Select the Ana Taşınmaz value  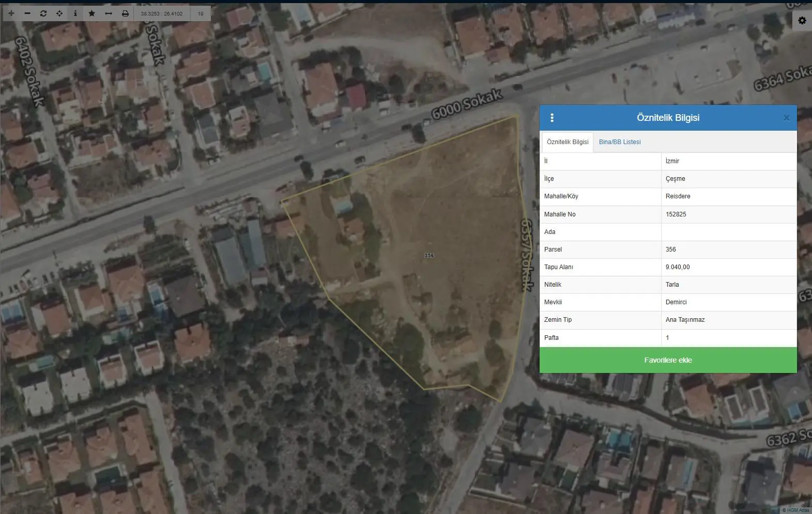click(x=729, y=320)
